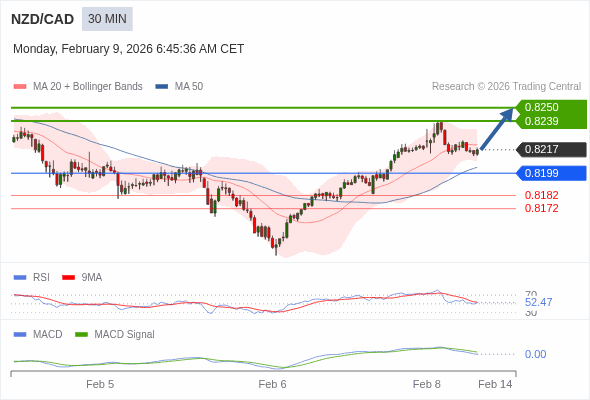Viewport: 590px width, 400px height.
Task: Click the RSI legend label
Action: [x=41, y=278]
